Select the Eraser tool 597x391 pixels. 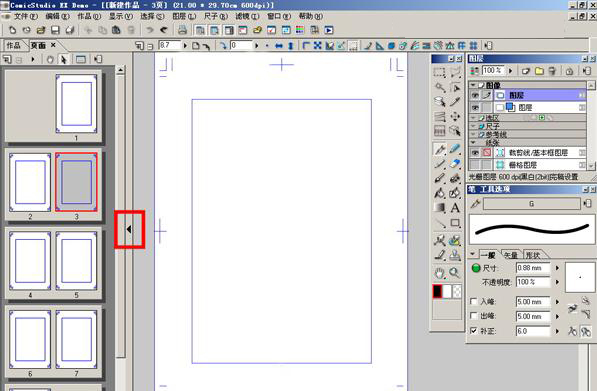455,164
